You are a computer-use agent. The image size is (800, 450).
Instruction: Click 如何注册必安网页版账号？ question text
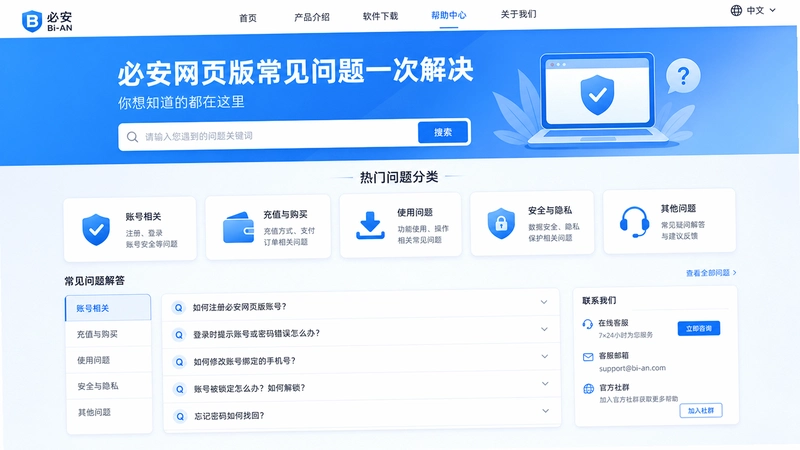click(x=239, y=307)
